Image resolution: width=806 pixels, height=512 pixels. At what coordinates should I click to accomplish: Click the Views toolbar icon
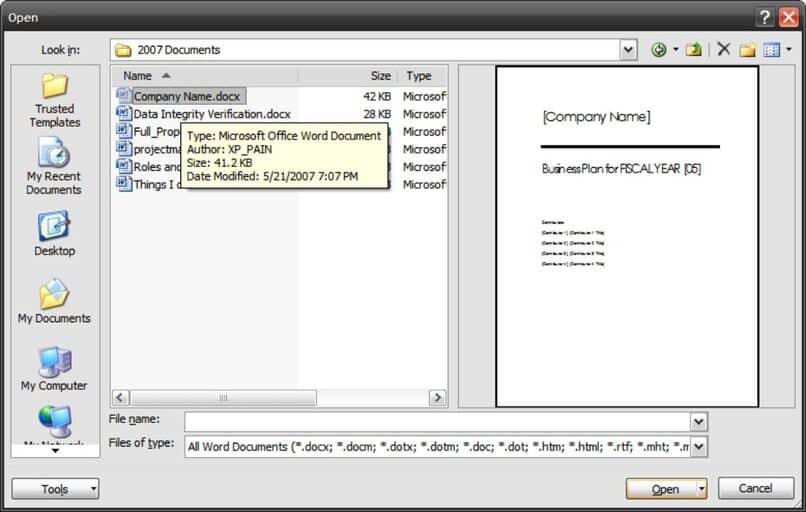[772, 50]
